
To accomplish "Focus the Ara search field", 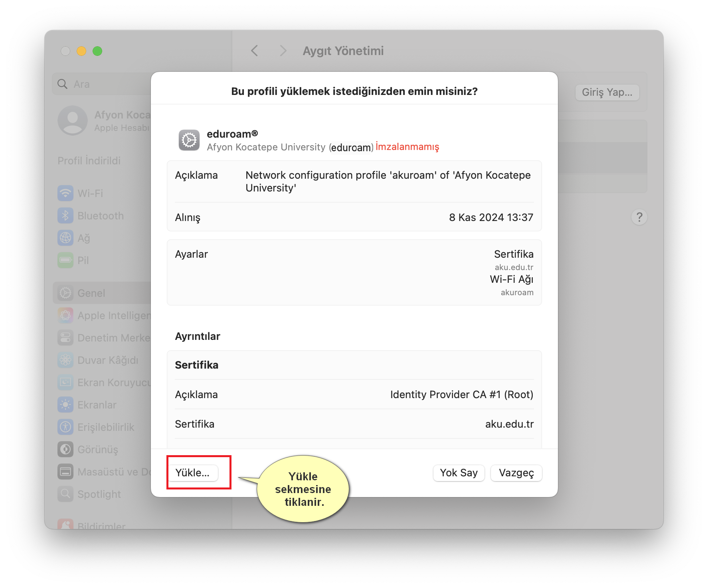I will pyautogui.click(x=102, y=84).
